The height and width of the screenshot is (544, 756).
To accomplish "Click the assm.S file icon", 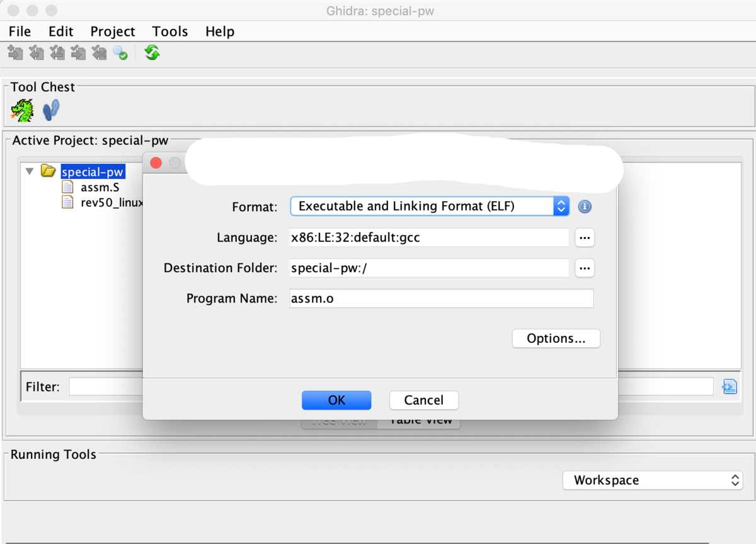I will coord(68,187).
